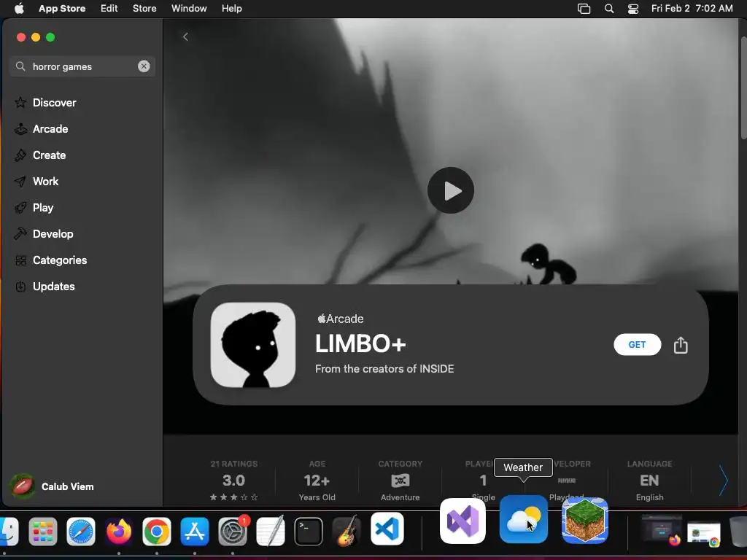Screen dimensions: 747x560
Task: Open the Calub Viem account profile
Action: [x=53, y=486]
